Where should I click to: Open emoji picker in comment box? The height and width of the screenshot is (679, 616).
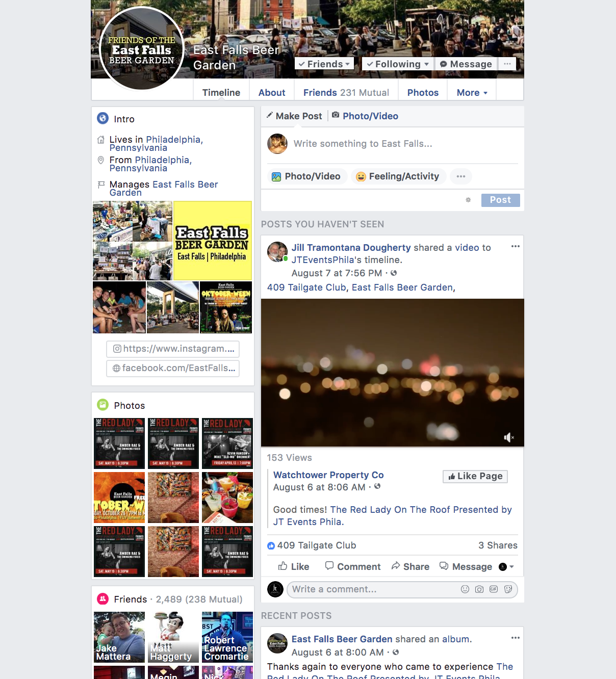click(465, 589)
